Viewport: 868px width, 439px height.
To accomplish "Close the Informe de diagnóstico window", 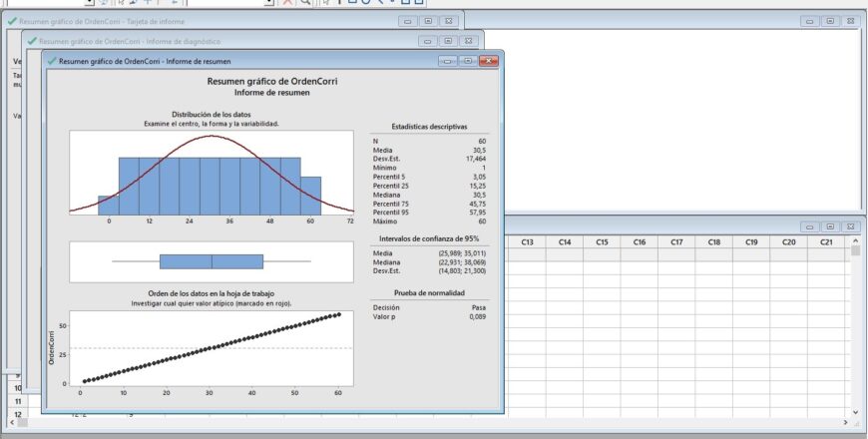I will [468, 41].
